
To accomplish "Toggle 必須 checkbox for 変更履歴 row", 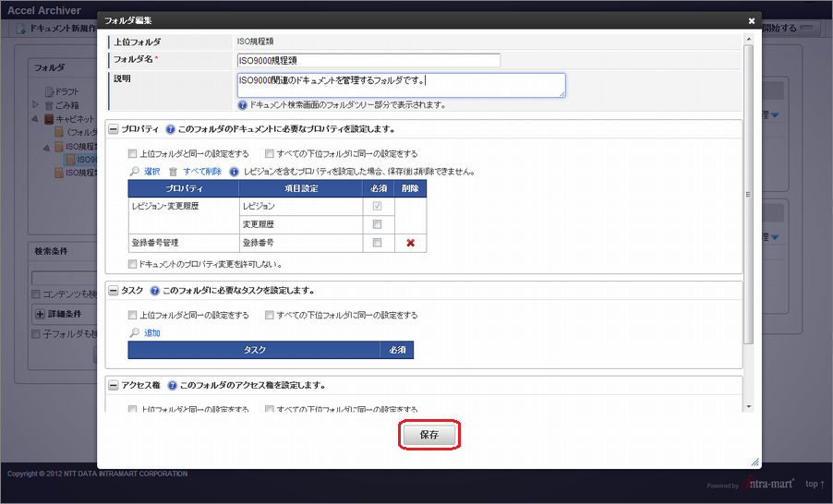I will [x=377, y=224].
